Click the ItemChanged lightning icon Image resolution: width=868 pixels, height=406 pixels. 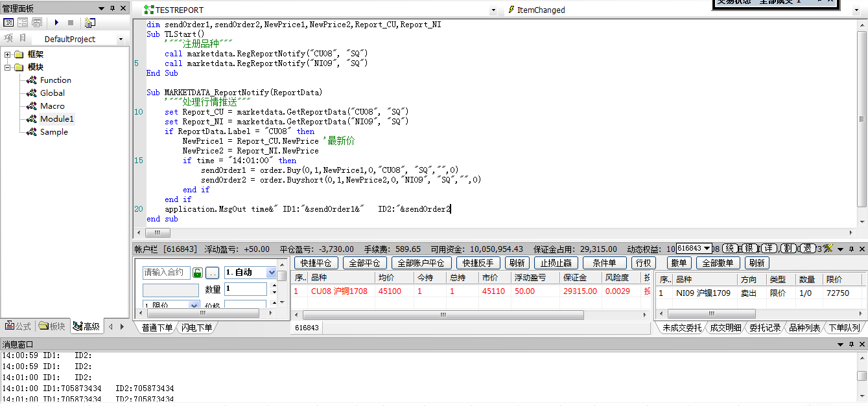click(x=511, y=10)
